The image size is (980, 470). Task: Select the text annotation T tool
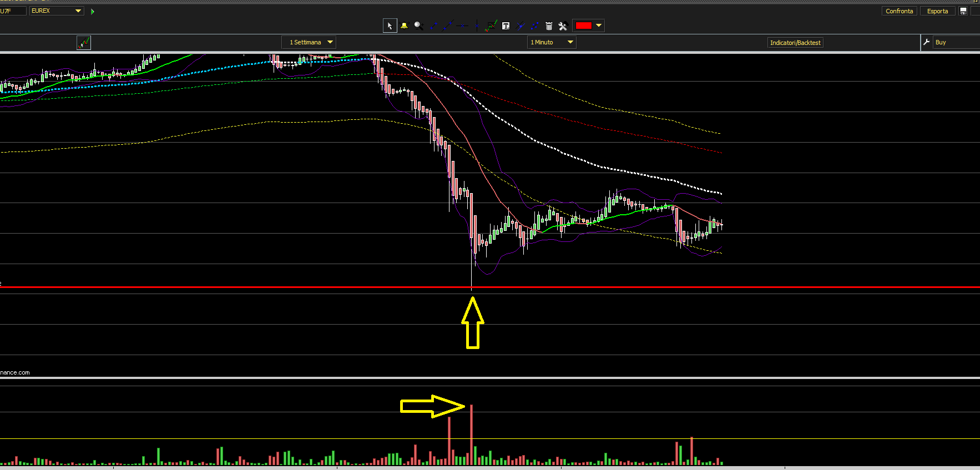(x=506, y=26)
